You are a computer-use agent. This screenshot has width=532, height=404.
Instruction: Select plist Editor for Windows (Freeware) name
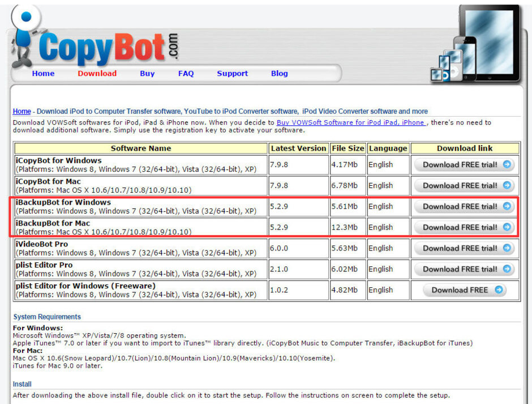tap(85, 286)
